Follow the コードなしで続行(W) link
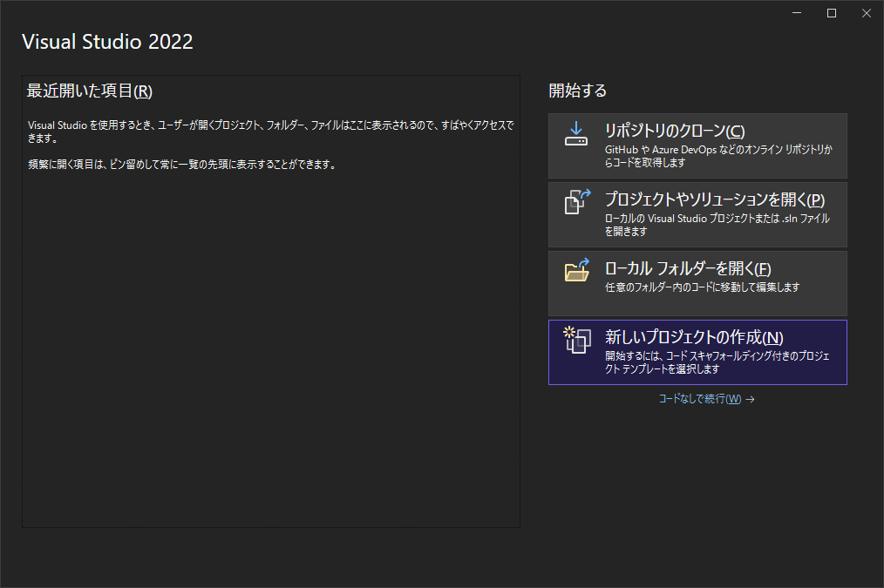The image size is (884, 588). (x=700, y=399)
